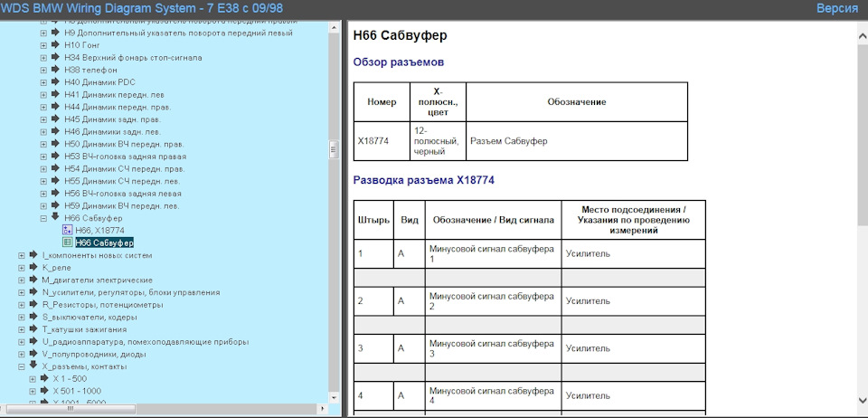Click the arrow icon beside H56 ВЧ-головка задняя левая
Screen dimensions: 868x418
point(55,194)
